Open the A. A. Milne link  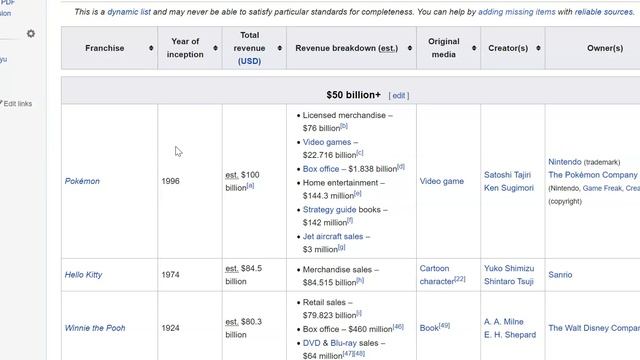[504, 322]
